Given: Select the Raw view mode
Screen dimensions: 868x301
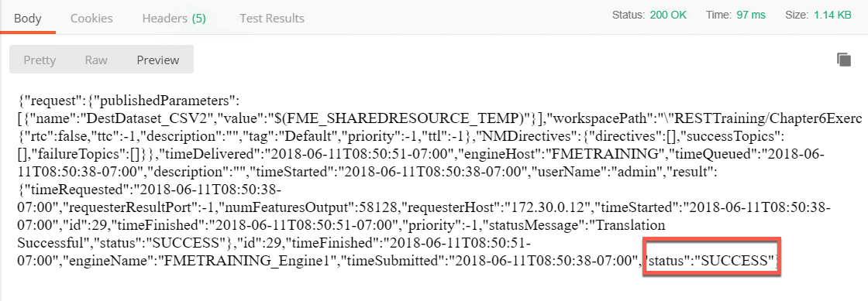Looking at the screenshot, I should pos(96,60).
